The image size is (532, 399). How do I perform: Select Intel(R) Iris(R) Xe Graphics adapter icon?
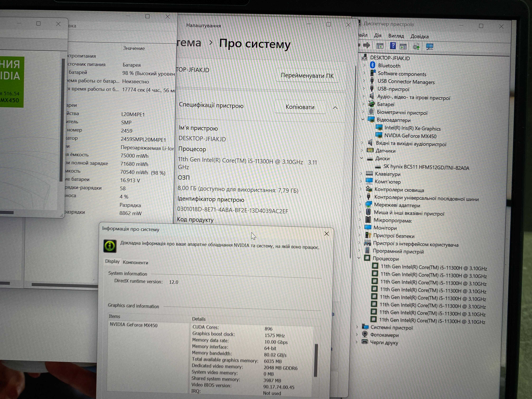[x=379, y=127]
